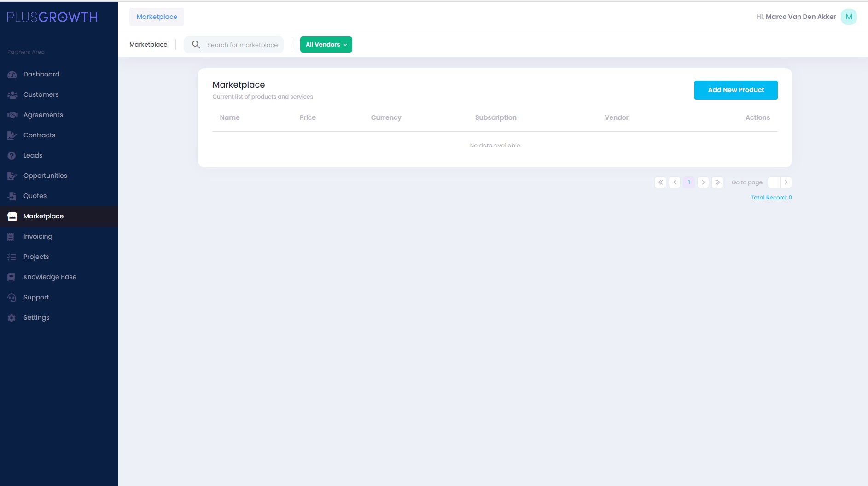Go to the last page arrow

point(717,182)
